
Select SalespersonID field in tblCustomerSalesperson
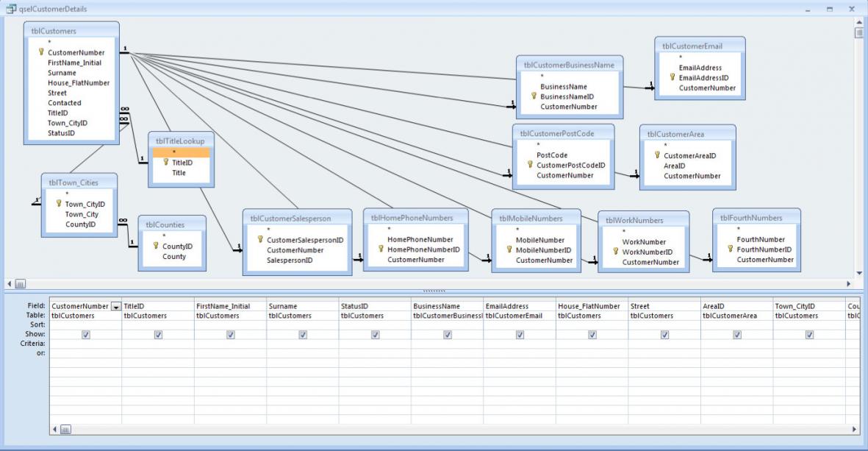(x=290, y=260)
